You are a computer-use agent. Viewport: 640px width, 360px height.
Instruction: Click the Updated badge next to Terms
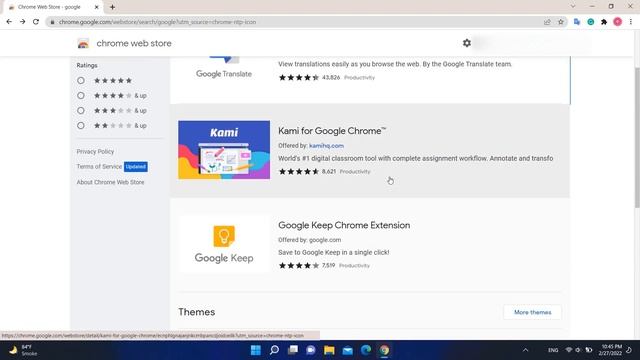[x=136, y=167]
